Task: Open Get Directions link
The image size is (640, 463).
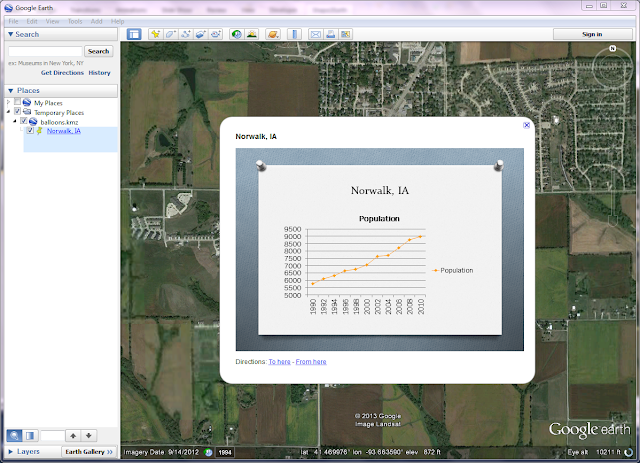Action: pyautogui.click(x=62, y=73)
